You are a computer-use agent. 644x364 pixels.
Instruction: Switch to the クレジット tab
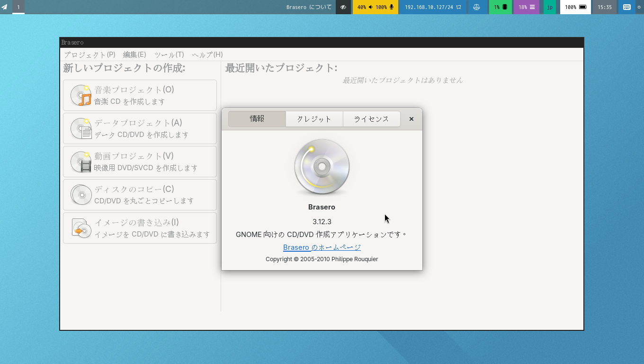click(x=314, y=119)
